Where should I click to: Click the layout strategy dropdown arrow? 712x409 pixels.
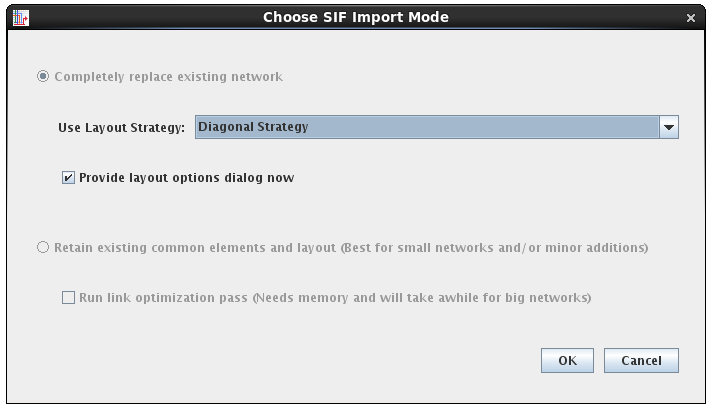click(669, 127)
